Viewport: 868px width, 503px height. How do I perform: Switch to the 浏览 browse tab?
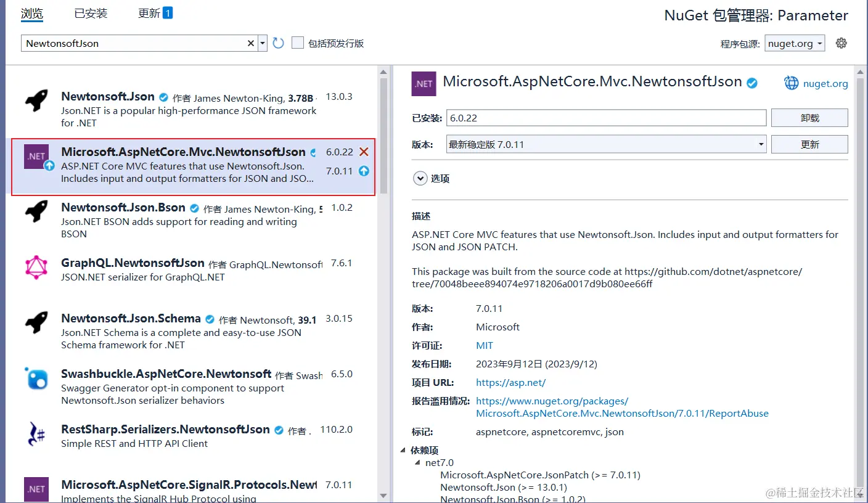pyautogui.click(x=31, y=13)
